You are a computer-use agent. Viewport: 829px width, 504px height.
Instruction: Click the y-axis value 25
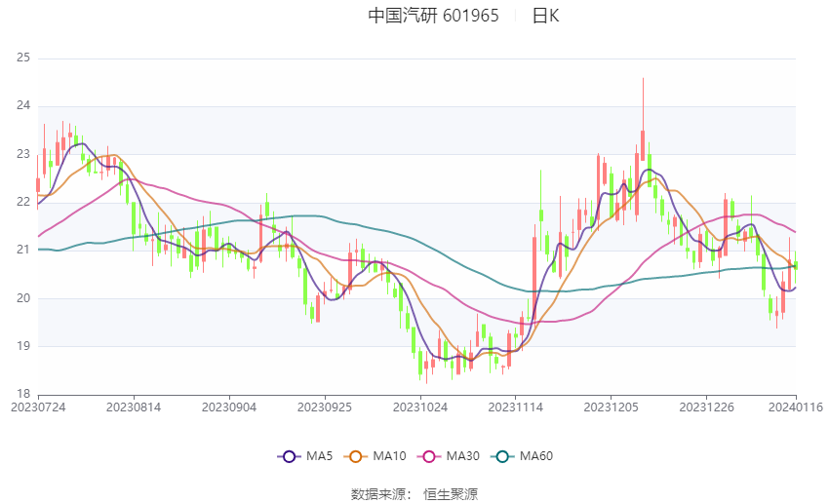pyautogui.click(x=23, y=58)
